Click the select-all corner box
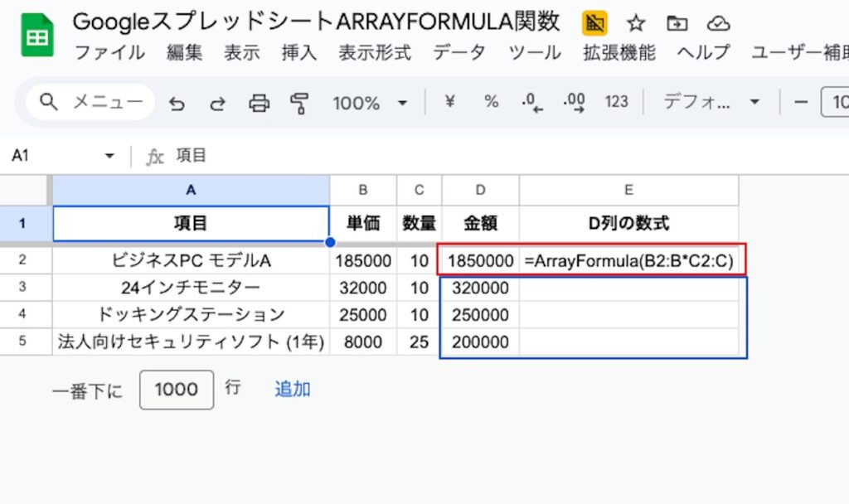The image size is (849, 504). tap(24, 190)
